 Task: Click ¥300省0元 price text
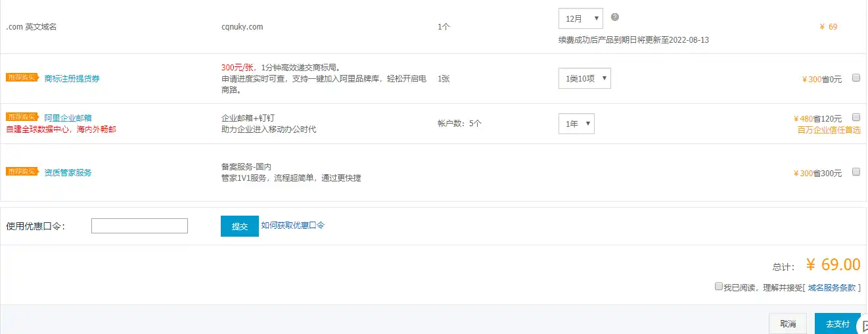pos(822,80)
